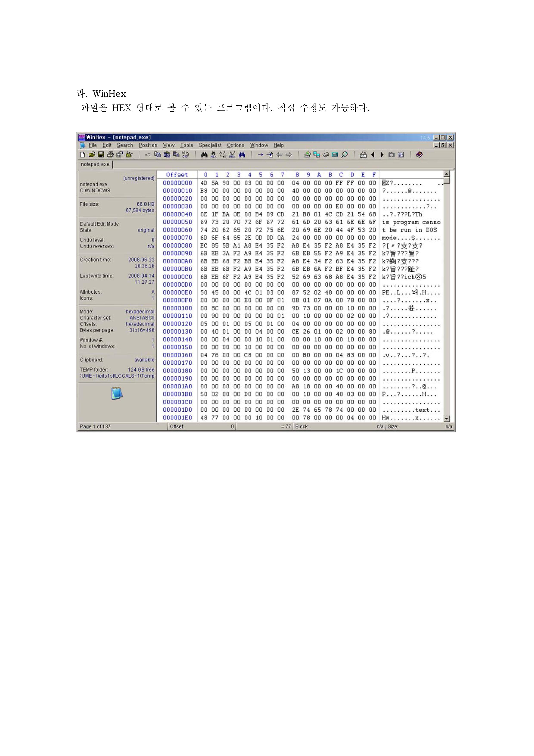Image resolution: width=534 pixels, height=756 pixels.
Task: Open the Tools menu
Action: click(187, 145)
